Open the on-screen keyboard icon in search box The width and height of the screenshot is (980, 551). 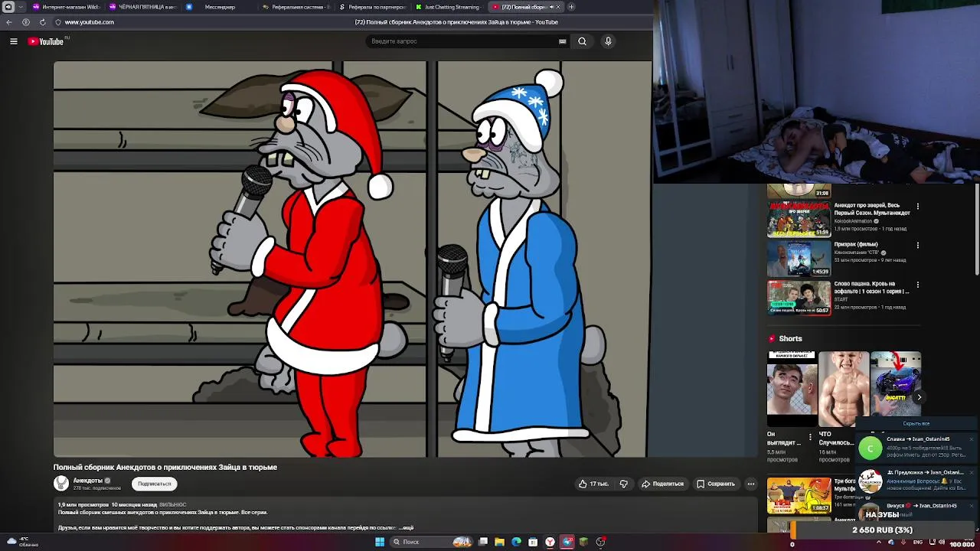pos(563,41)
